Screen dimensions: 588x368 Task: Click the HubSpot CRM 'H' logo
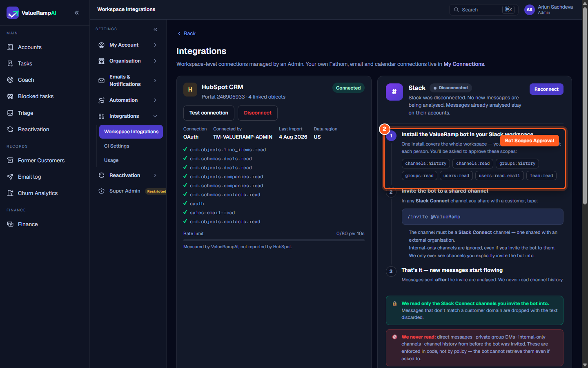coord(190,90)
